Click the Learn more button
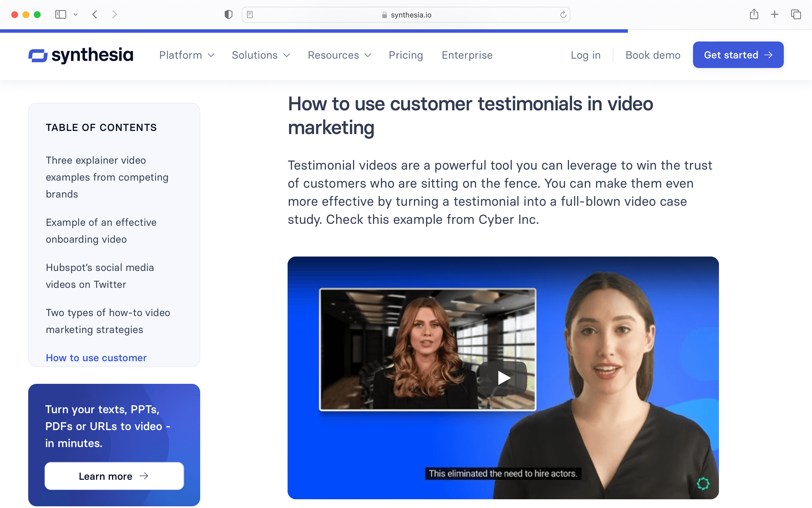 (114, 476)
